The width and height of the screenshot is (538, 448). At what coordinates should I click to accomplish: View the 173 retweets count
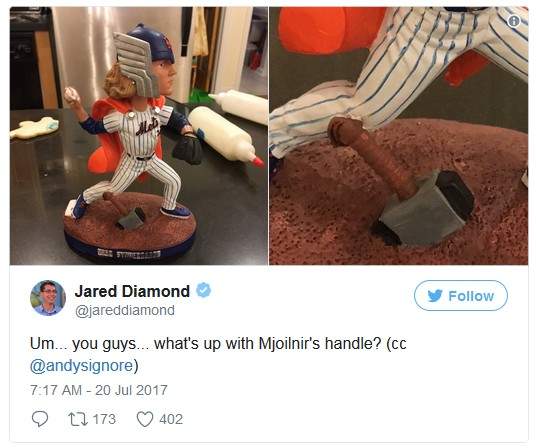pos(104,419)
